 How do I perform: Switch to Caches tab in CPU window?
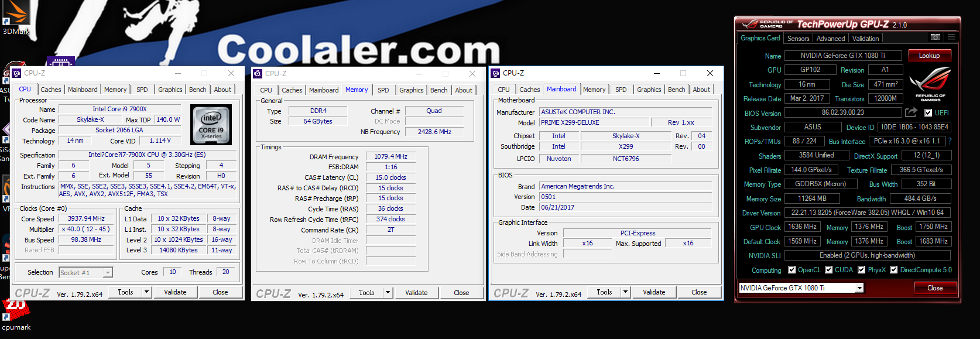pos(51,90)
